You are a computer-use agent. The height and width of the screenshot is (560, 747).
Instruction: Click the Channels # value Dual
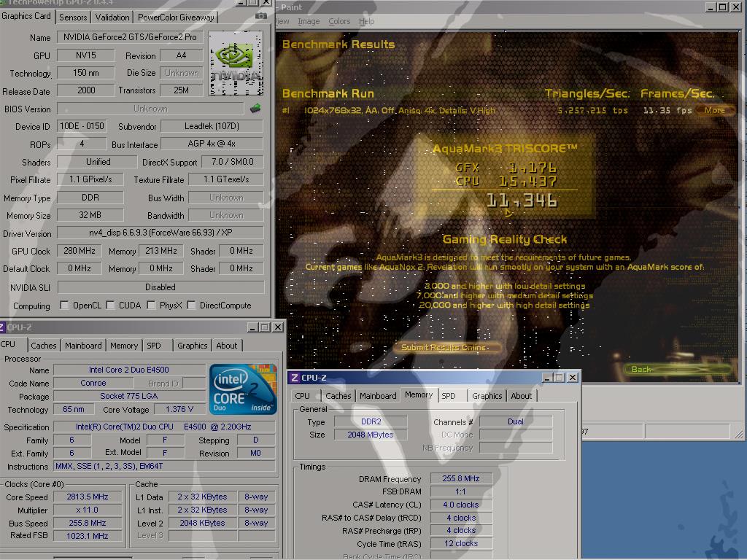coord(516,422)
